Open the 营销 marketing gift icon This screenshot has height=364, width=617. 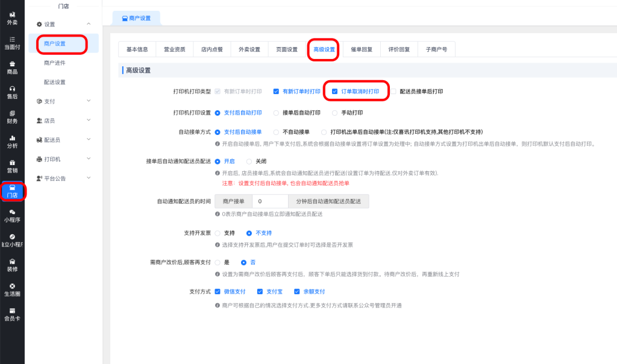coord(12,166)
